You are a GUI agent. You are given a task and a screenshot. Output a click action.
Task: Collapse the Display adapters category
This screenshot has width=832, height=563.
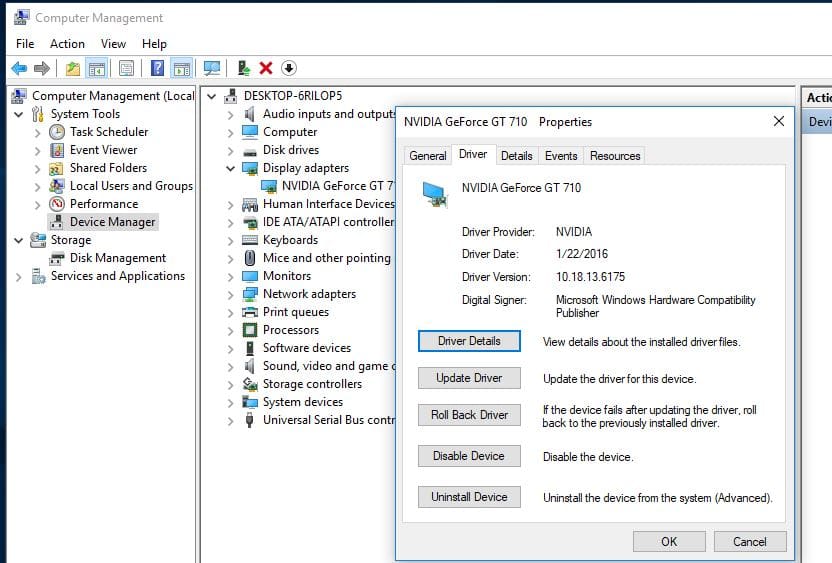(x=230, y=168)
